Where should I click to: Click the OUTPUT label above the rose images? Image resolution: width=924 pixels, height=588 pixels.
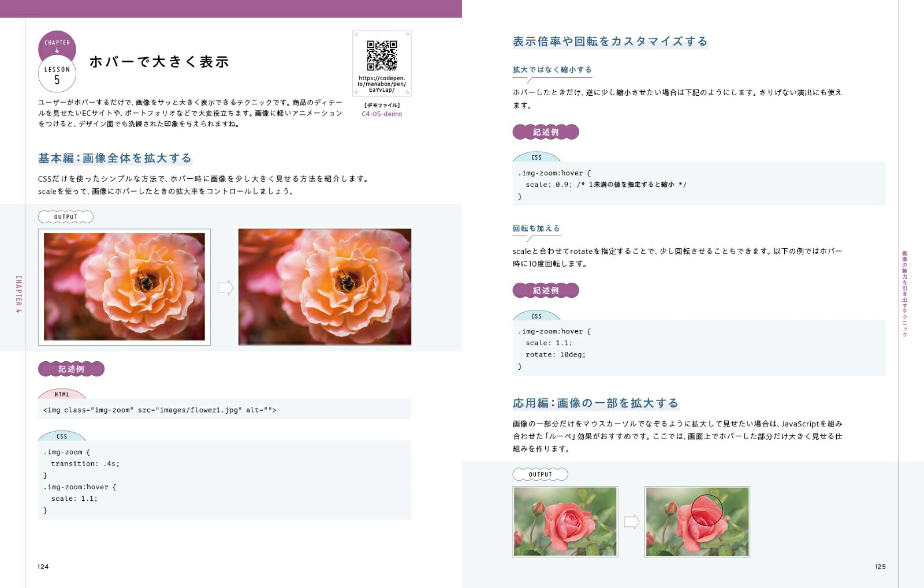tap(542, 474)
